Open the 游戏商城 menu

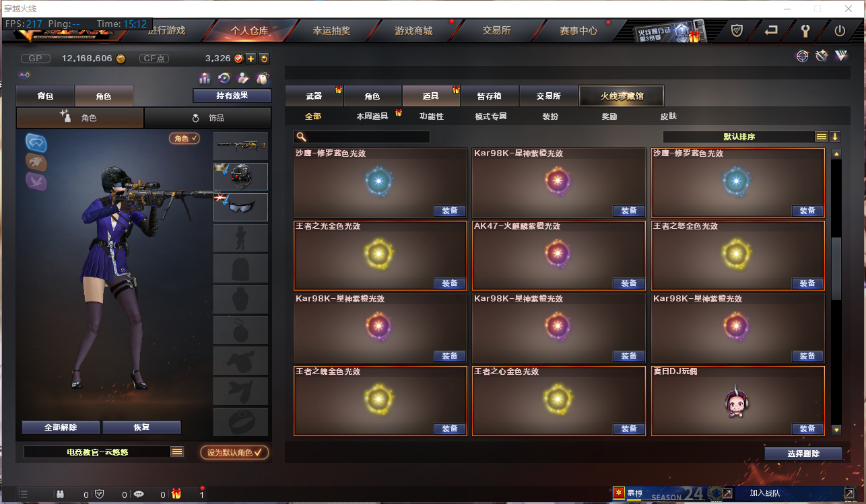coord(413,30)
